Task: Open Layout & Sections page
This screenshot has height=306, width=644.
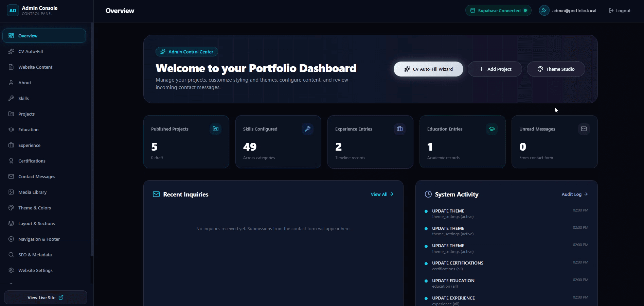Action: click(x=44, y=223)
